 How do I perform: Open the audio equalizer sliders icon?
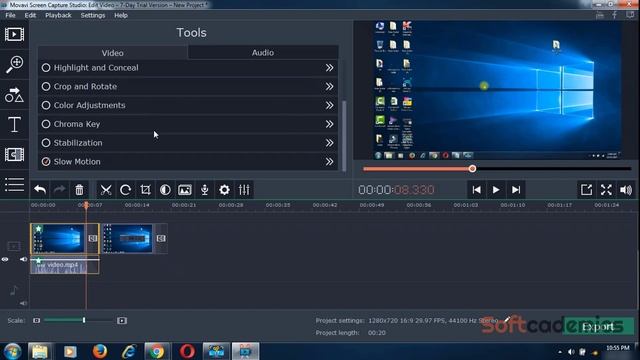[x=244, y=190]
